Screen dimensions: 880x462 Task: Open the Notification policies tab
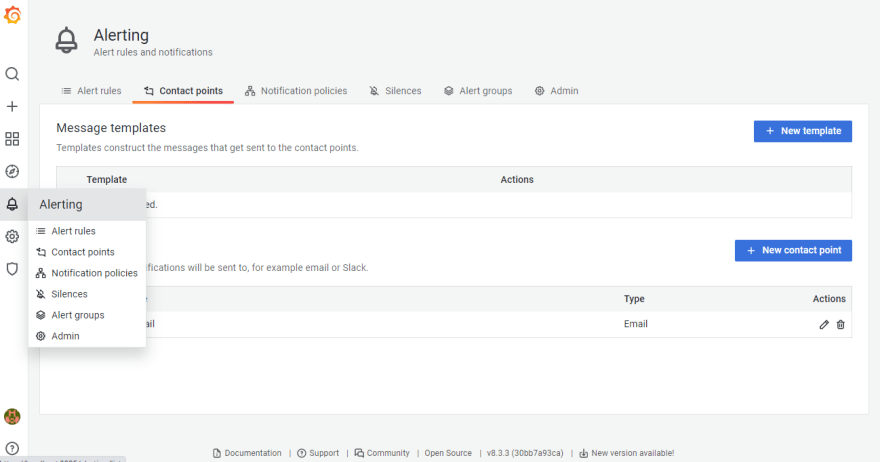(x=296, y=91)
